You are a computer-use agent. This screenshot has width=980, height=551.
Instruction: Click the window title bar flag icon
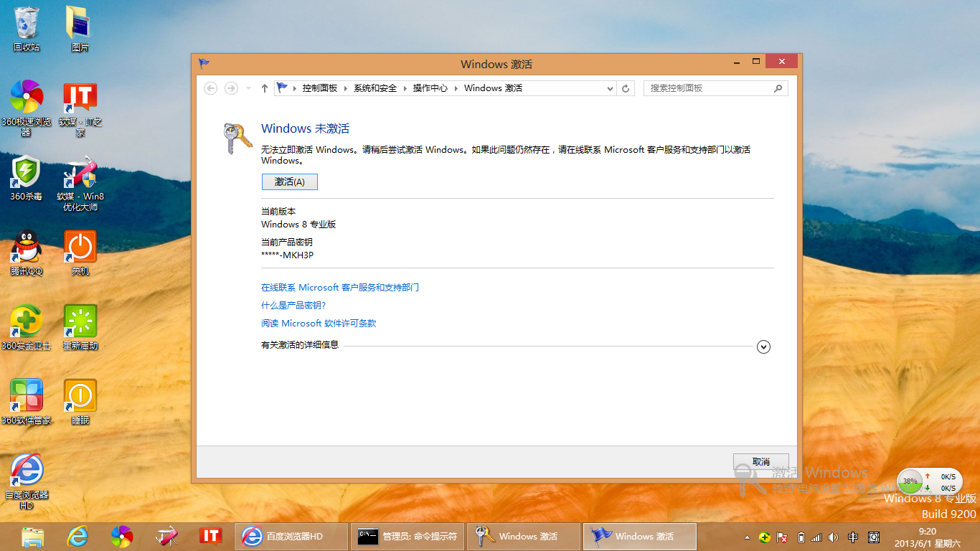(204, 63)
